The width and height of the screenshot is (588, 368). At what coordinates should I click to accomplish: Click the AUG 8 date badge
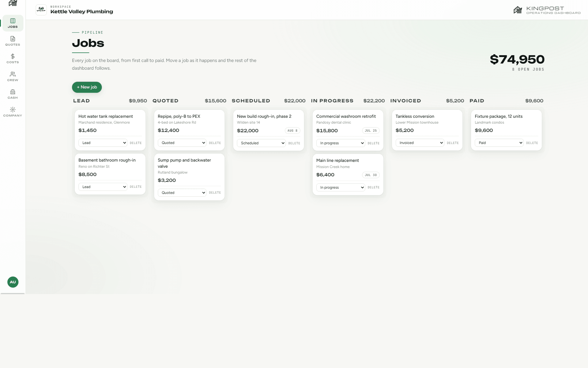292,131
